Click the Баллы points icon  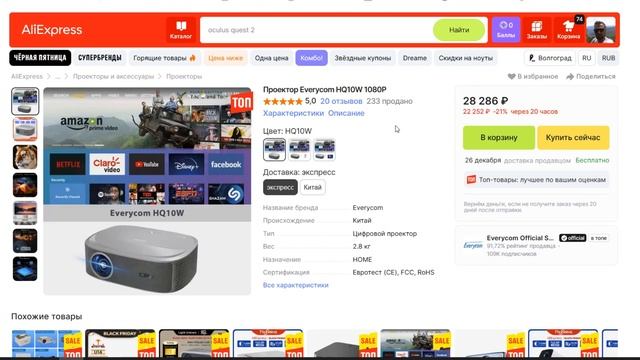click(x=506, y=30)
